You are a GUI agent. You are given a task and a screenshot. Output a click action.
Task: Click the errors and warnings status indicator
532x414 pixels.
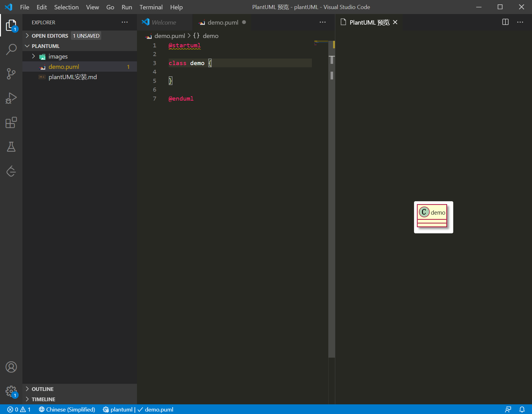click(19, 409)
